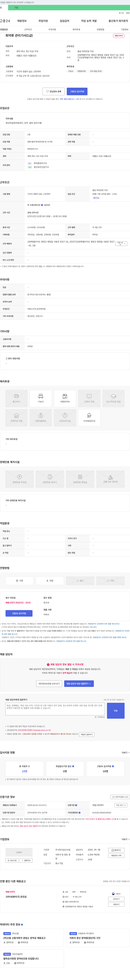Open the 채용정보 main menu
Viewport: 130px width, 980px height.
[x=22, y=21]
